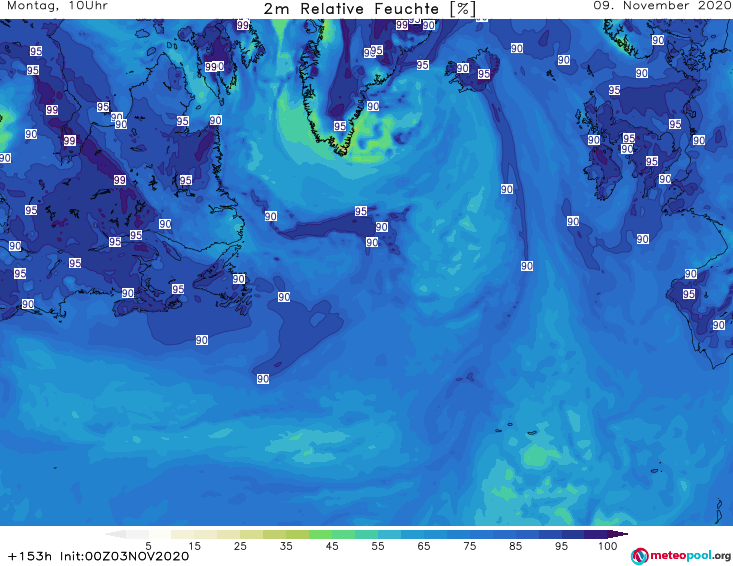Click the legend value "55"
The width and height of the screenshot is (733, 566).
[x=378, y=546]
